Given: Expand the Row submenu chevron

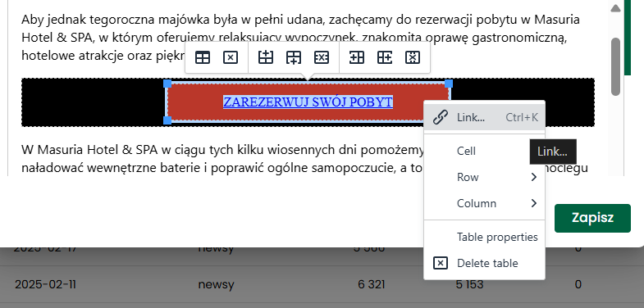Looking at the screenshot, I should (533, 177).
